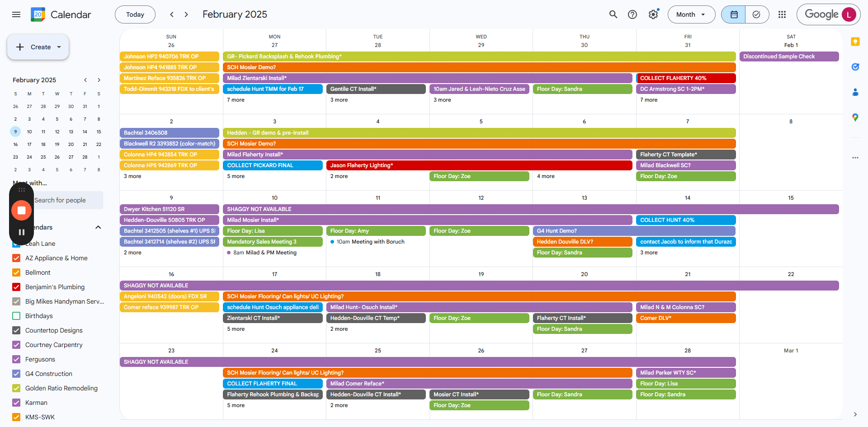Uncheck the AZ Appliance & Home calendar

16,258
